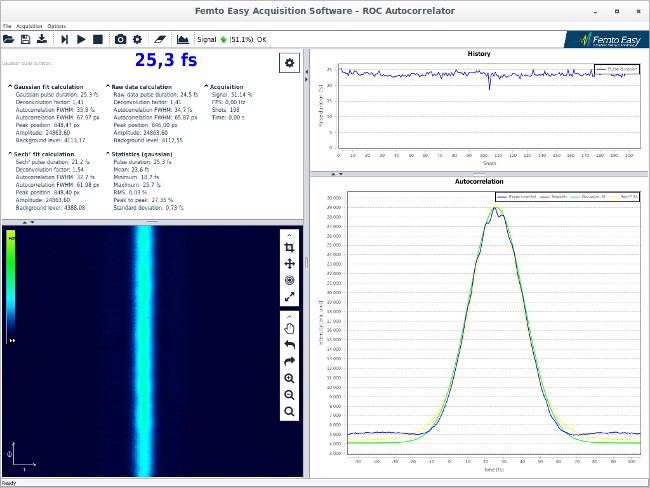The height and width of the screenshot is (488, 650).
Task: Click the color scale bar on camera image
Action: tap(11, 287)
